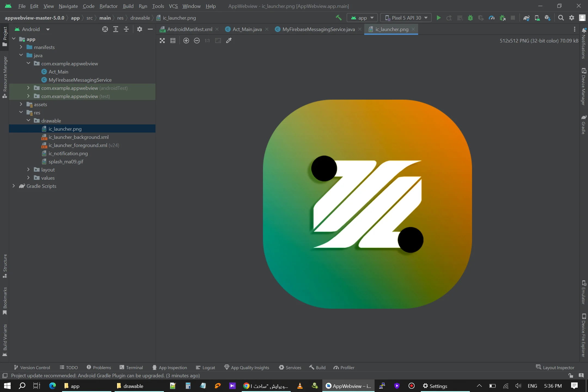The height and width of the screenshot is (392, 588).
Task: Expand Gradle Scripts node
Action: (14, 186)
